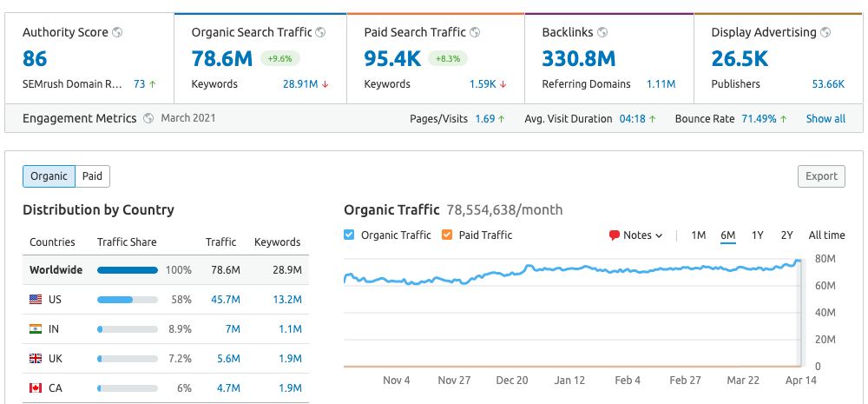The width and height of the screenshot is (868, 404).
Task: Click the globe icon beside Backlinks
Action: click(x=602, y=33)
